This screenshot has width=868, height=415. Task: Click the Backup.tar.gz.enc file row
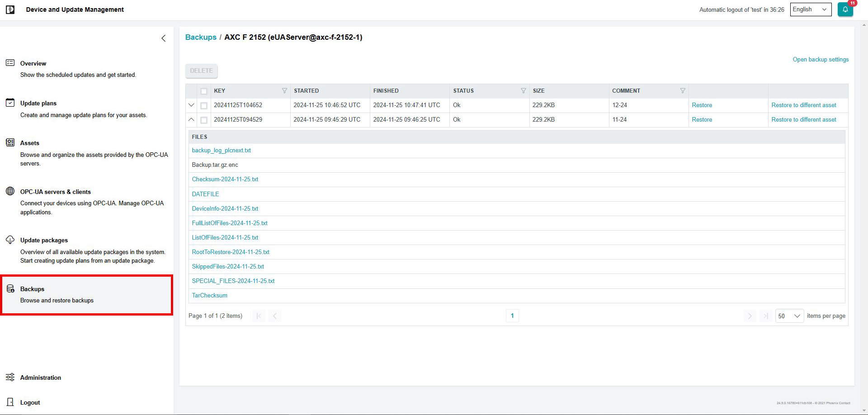point(517,165)
